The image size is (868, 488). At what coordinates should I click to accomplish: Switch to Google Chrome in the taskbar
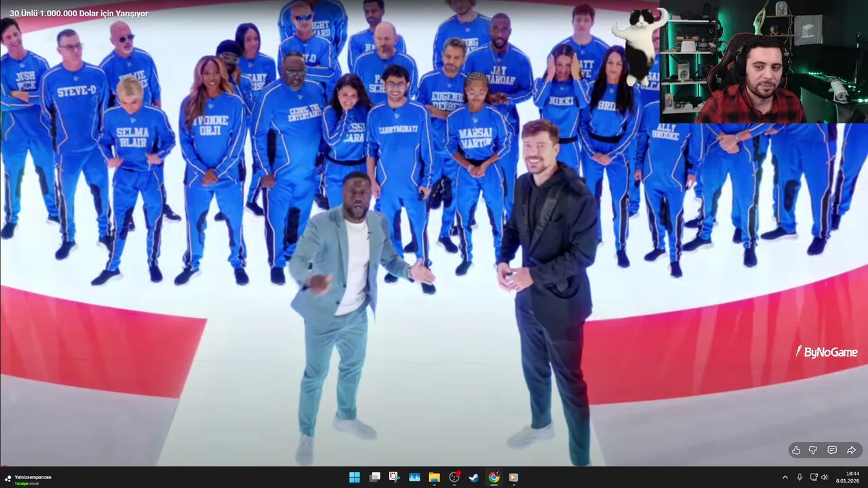tap(494, 477)
